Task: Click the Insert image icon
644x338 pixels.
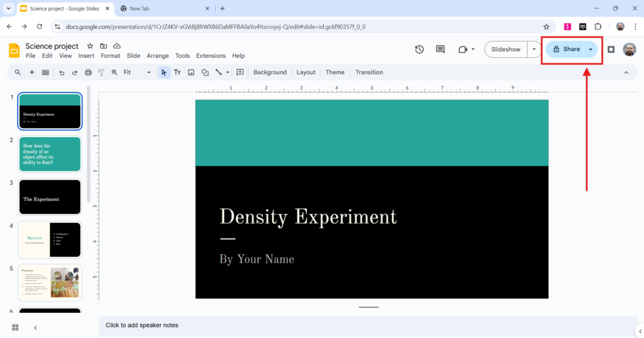Action: pyautogui.click(x=191, y=72)
